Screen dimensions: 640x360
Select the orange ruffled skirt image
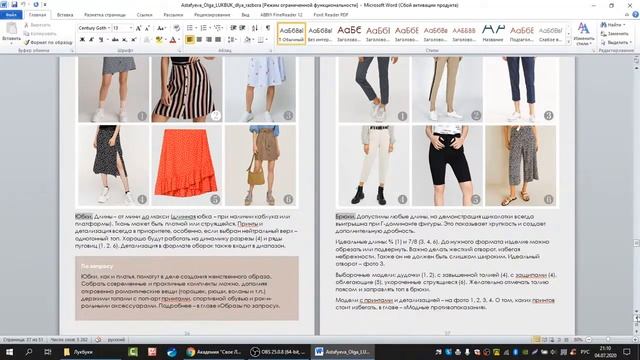(x=187, y=165)
